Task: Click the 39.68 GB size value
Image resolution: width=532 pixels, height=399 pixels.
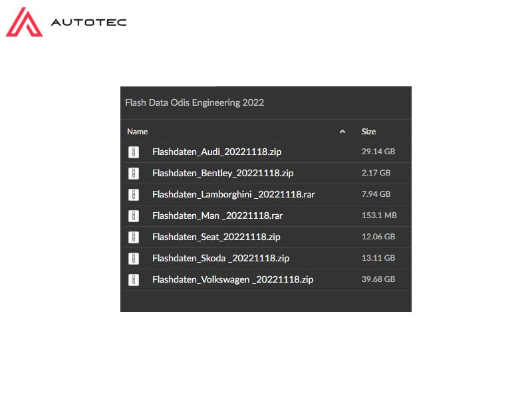Action: pyautogui.click(x=378, y=279)
